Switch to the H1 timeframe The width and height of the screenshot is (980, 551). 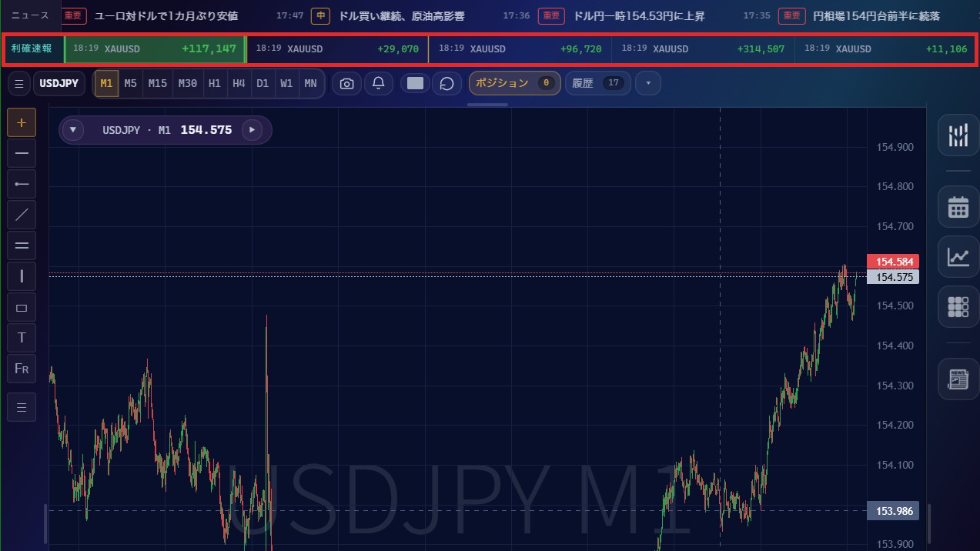coord(215,83)
